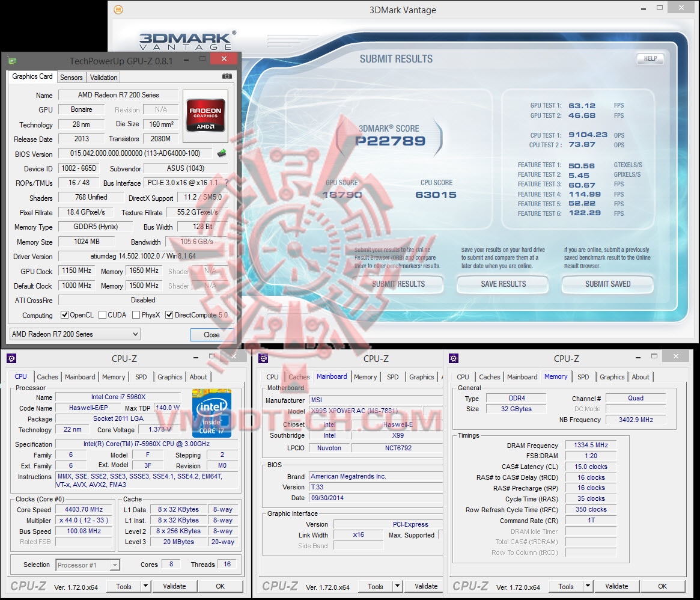Click the camera screenshot icon in GPU-Z
Screen dimensions: 700x600
pos(227,76)
